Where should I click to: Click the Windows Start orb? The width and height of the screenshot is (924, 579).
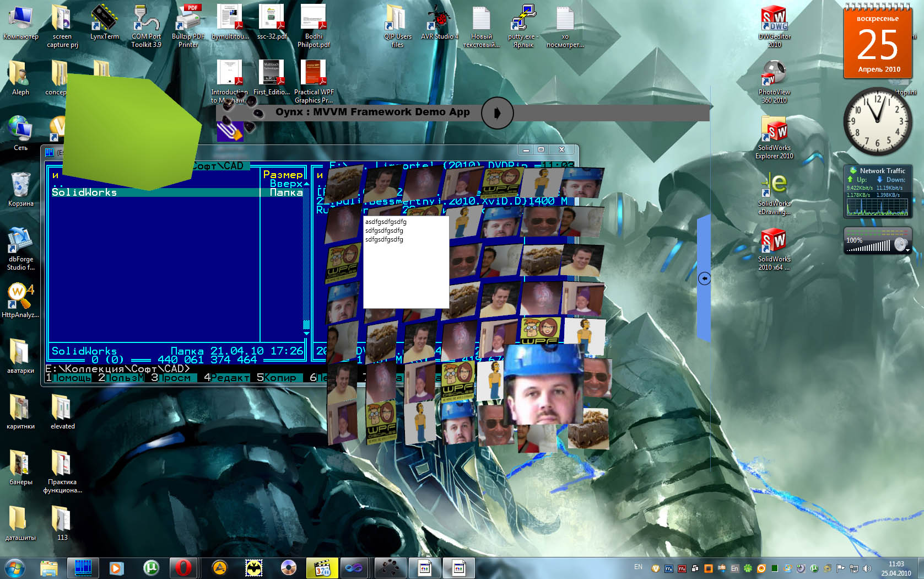(14, 567)
